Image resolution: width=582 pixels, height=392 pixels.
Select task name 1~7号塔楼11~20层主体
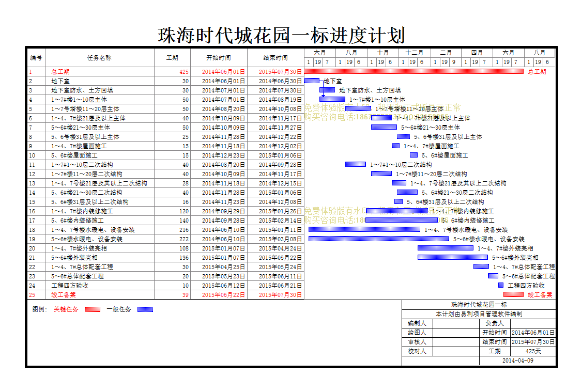(85, 108)
